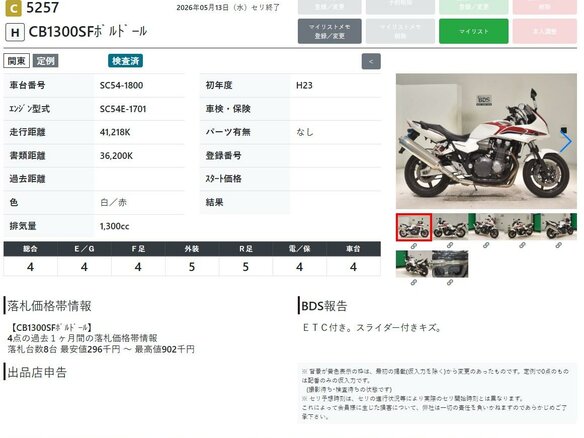
Task: Open マイリストメモ 登録/変更 button
Action: (330, 31)
